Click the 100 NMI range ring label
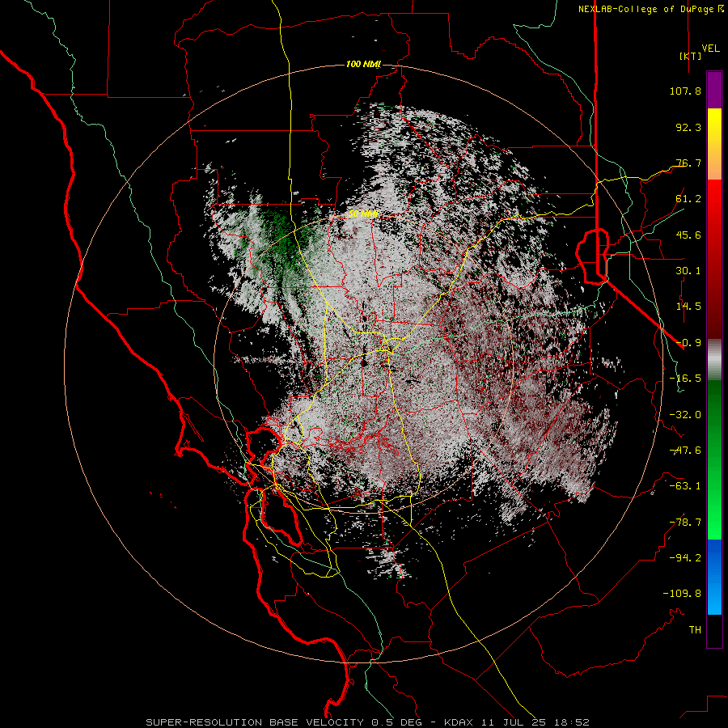 point(363,64)
